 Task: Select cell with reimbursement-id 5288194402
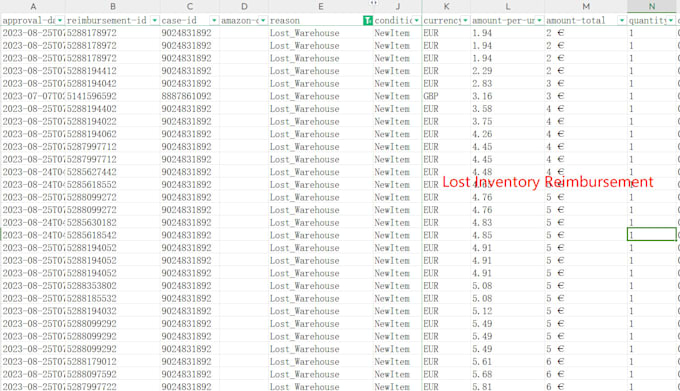(x=113, y=108)
